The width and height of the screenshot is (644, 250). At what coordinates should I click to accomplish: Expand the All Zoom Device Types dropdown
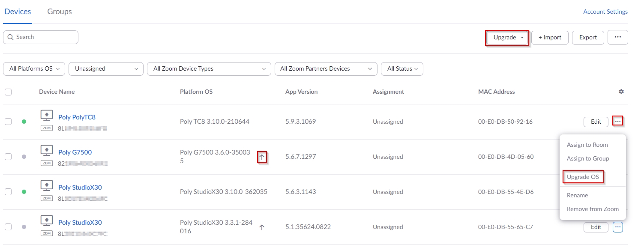pos(209,68)
